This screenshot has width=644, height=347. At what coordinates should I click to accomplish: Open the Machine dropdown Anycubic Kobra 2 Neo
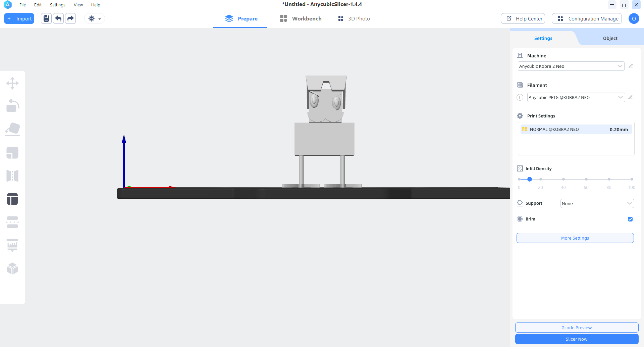(x=571, y=66)
